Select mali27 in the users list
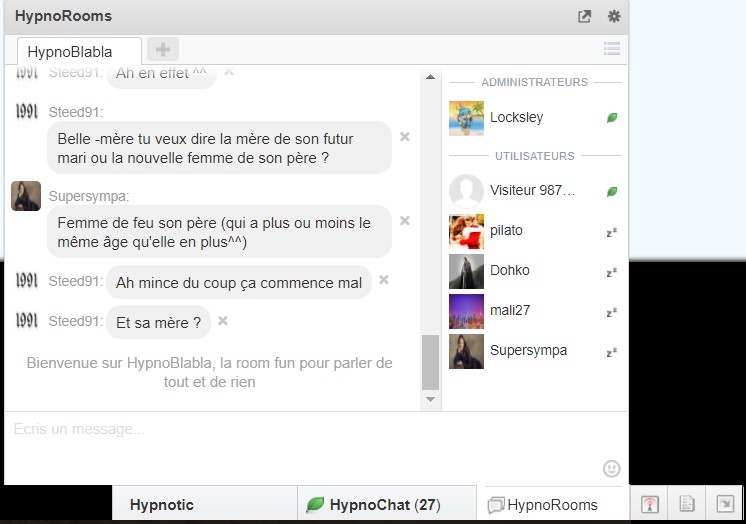The height and width of the screenshot is (524, 746). (510, 310)
